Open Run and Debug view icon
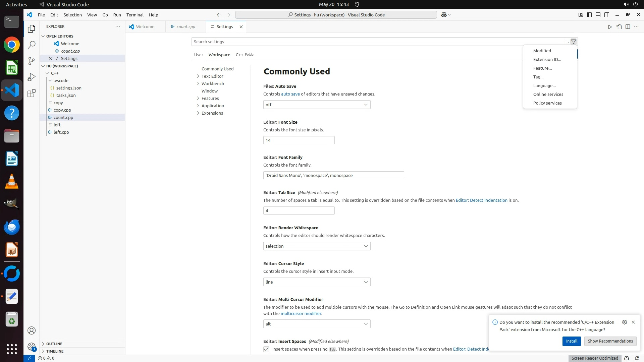644x362 pixels. pyautogui.click(x=32, y=77)
